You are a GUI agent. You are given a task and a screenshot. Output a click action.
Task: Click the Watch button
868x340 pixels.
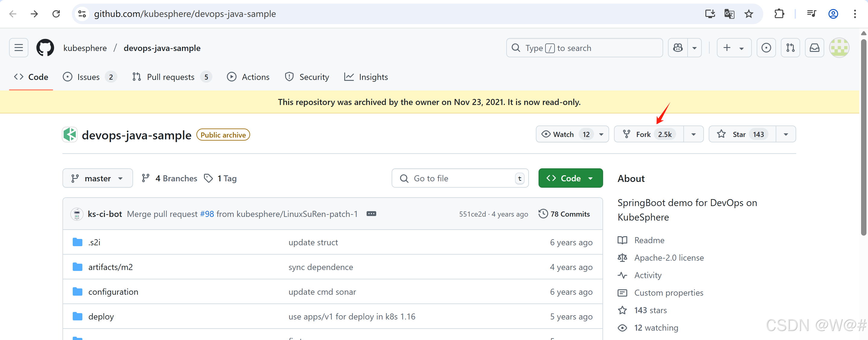click(x=573, y=134)
